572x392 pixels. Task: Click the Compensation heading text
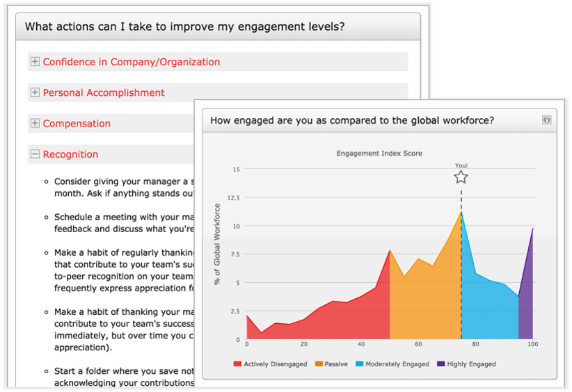pyautogui.click(x=77, y=124)
